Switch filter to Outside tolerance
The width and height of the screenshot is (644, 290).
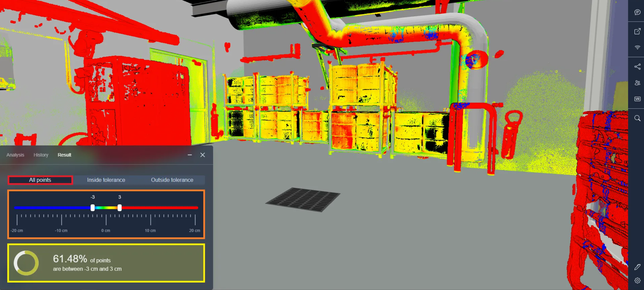pyautogui.click(x=172, y=180)
